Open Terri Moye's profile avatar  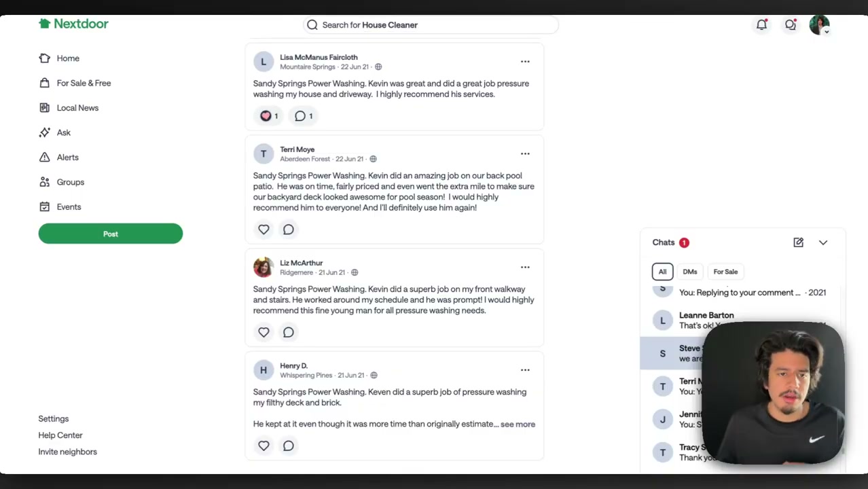[x=264, y=154]
